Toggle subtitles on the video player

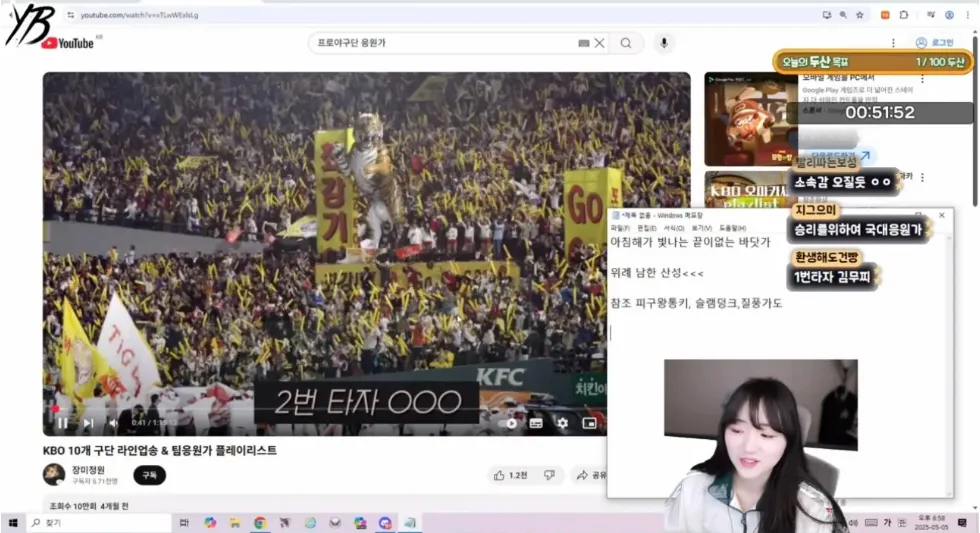[536, 423]
